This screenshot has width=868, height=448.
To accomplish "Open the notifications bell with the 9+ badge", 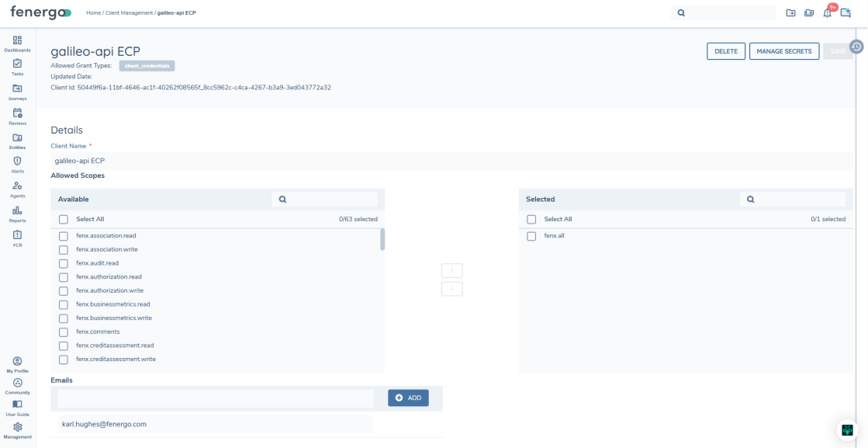I will 828,12.
